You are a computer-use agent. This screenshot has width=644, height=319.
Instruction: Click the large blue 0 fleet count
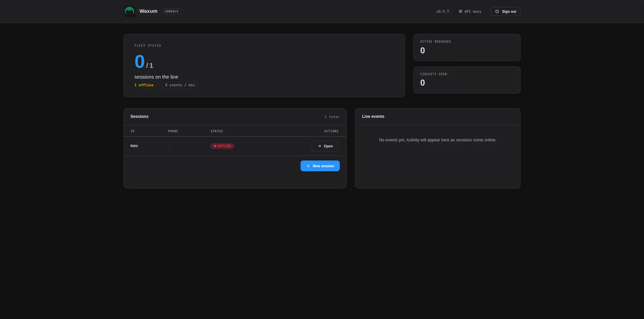140,62
